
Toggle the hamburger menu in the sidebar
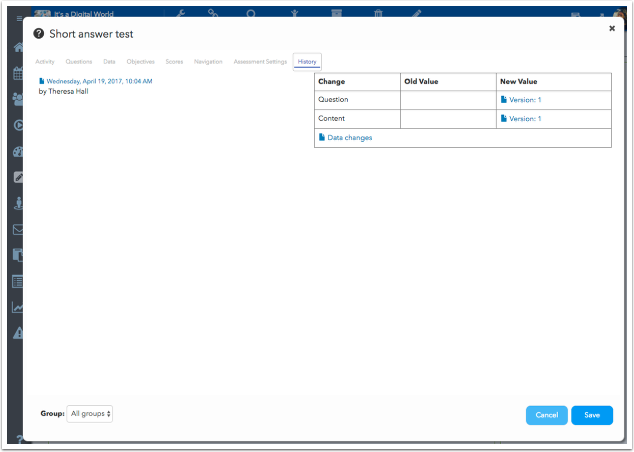click(19, 19)
